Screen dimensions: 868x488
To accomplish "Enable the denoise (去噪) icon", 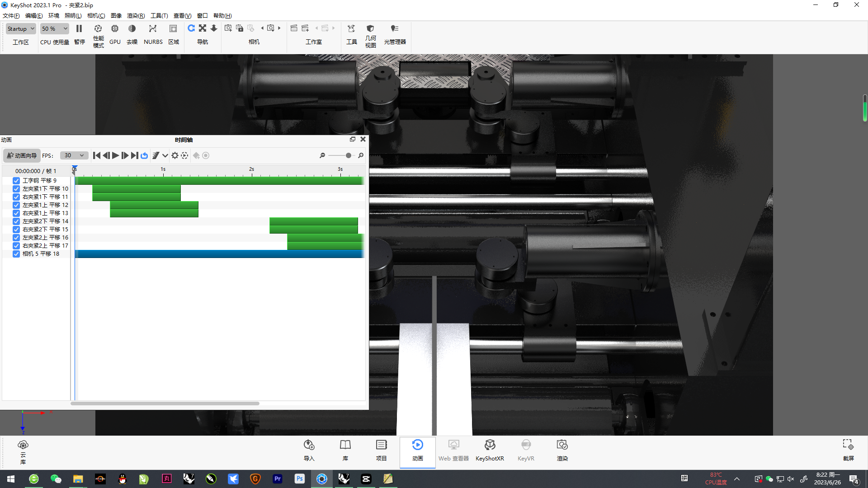I will click(132, 29).
